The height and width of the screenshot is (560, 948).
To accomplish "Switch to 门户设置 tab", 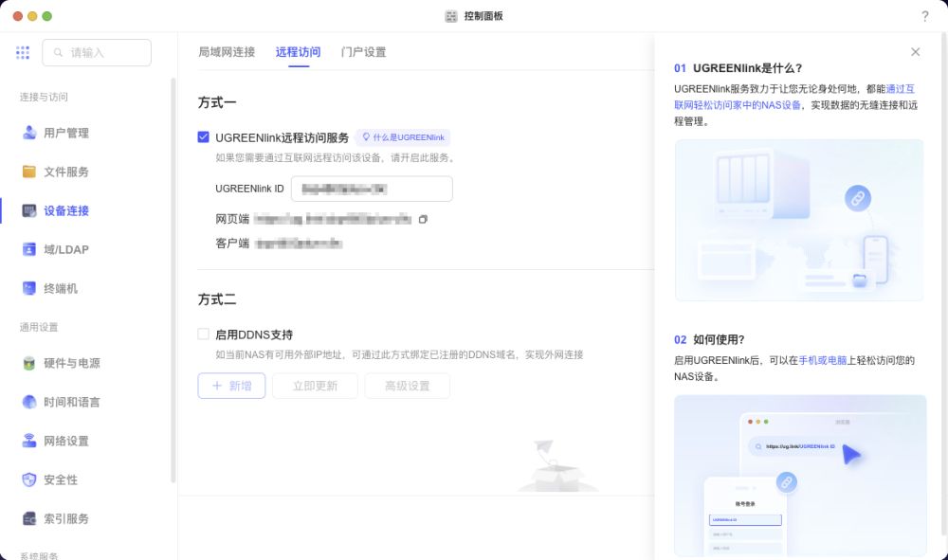I will [x=363, y=52].
